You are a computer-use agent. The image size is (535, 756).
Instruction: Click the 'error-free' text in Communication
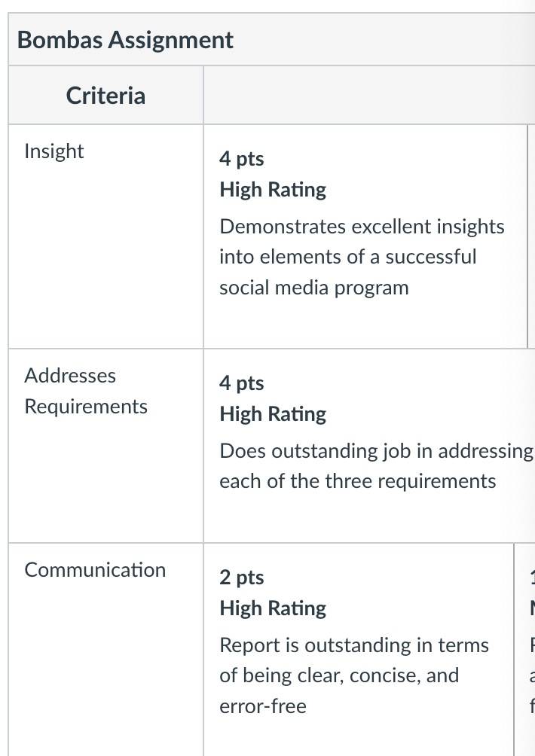[x=263, y=706]
